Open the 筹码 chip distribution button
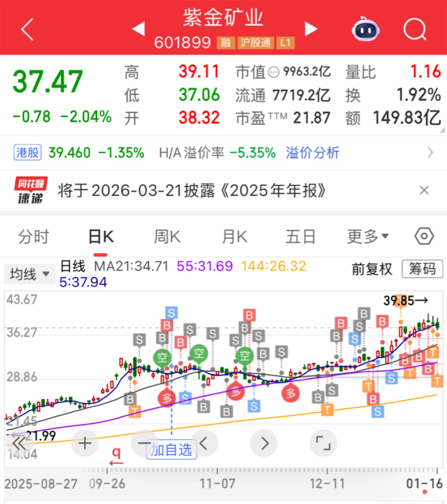This screenshot has height=504, width=447. (x=422, y=269)
